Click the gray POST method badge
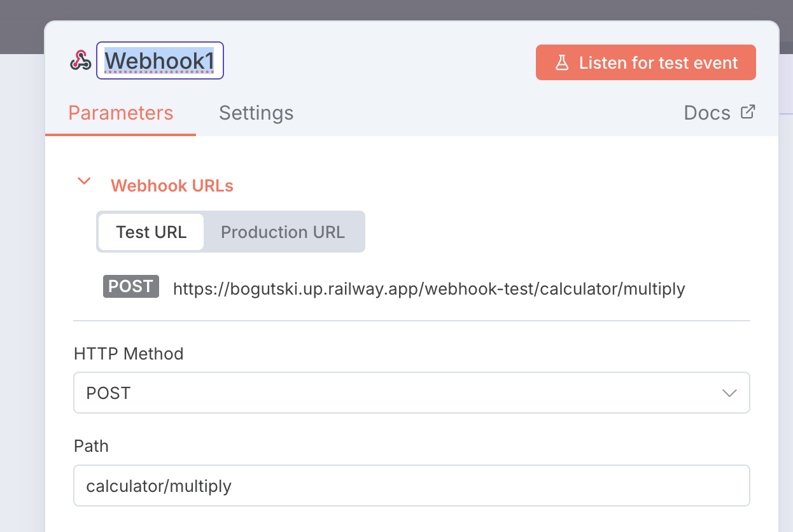 pyautogui.click(x=130, y=286)
